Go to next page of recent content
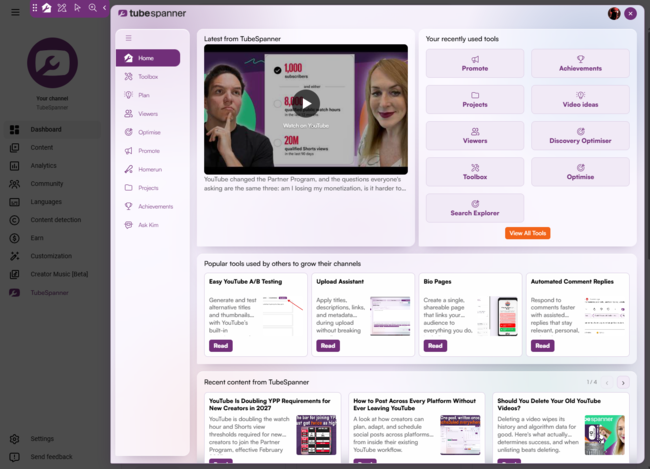Screen dimensions: 650x469 click(x=623, y=383)
